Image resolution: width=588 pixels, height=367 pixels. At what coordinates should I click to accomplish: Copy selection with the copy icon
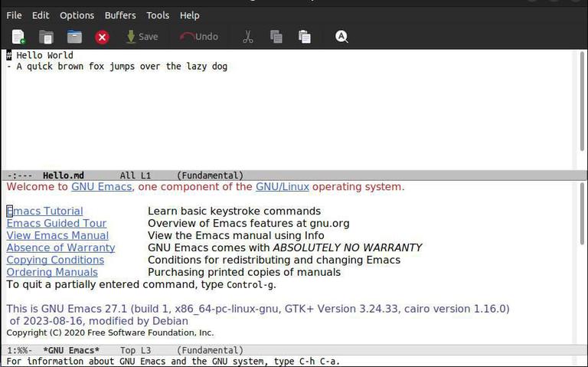click(276, 37)
